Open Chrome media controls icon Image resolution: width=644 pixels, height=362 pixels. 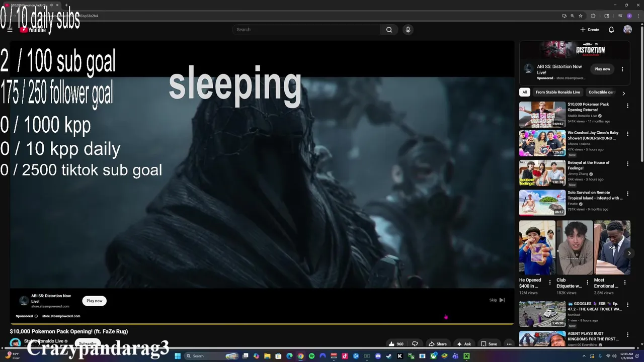[620, 16]
